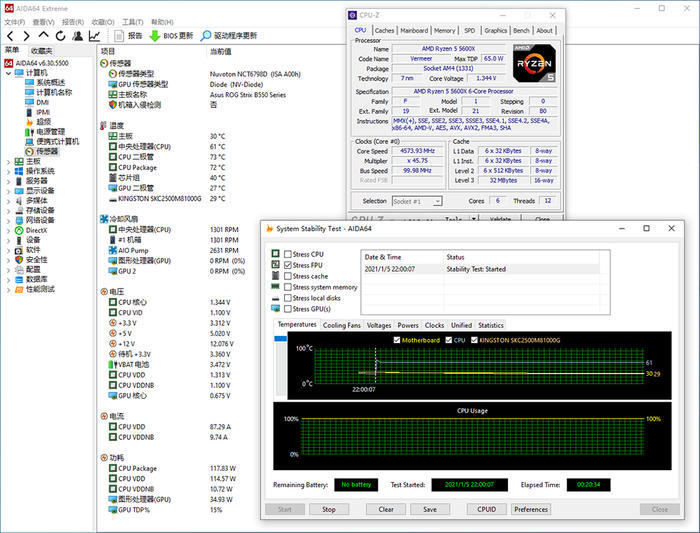Click the CPUID button
Screen dimensions: 700x533
(487, 509)
